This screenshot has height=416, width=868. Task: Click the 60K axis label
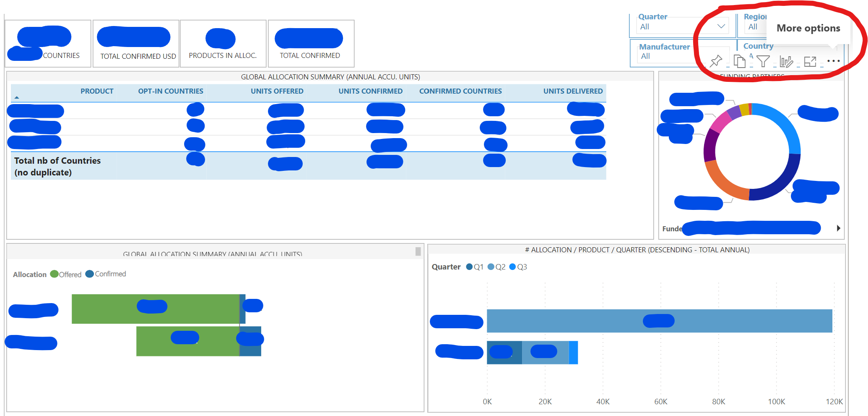click(661, 402)
